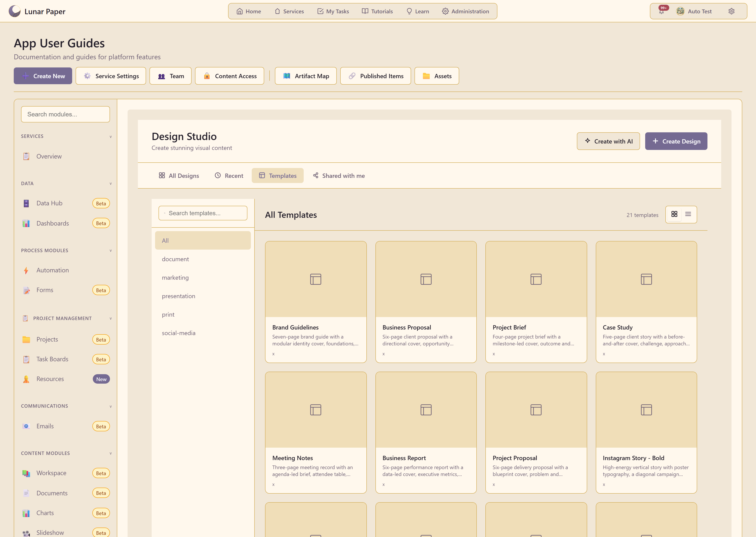This screenshot has width=756, height=537.
Task: Click the Charts bar icon
Action: (26, 513)
